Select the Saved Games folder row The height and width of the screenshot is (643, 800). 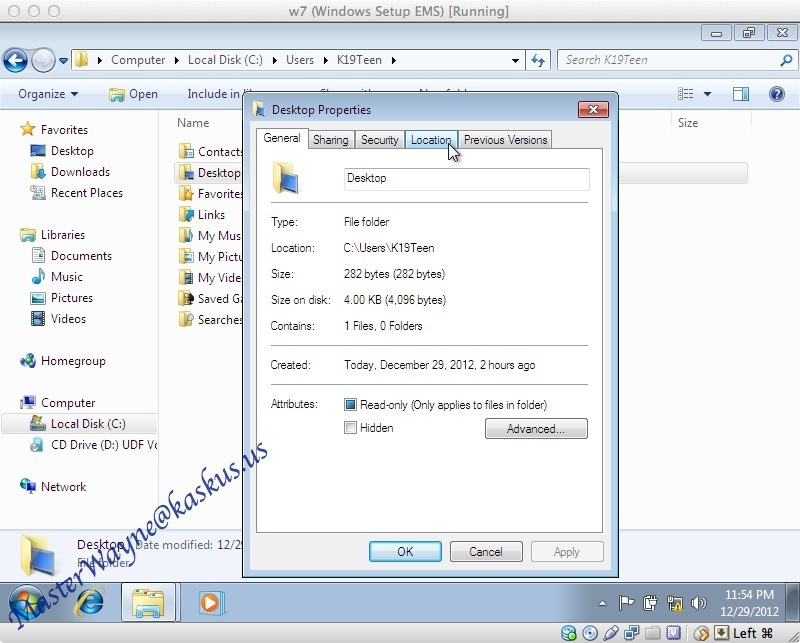[x=210, y=299]
